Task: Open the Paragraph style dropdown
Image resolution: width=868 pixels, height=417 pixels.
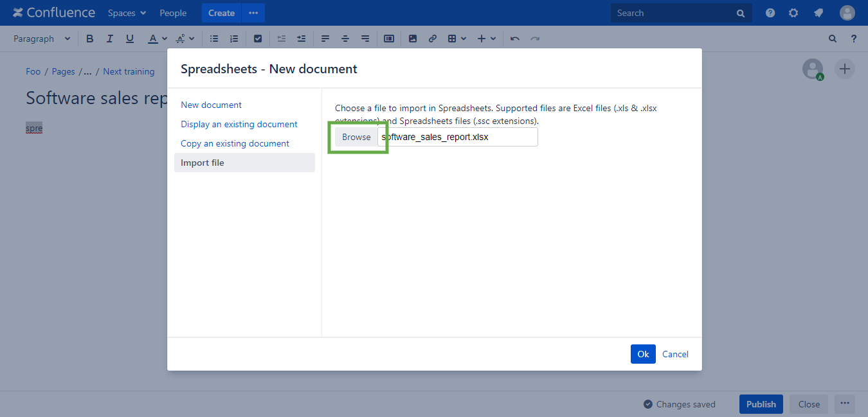Action: 42,39
